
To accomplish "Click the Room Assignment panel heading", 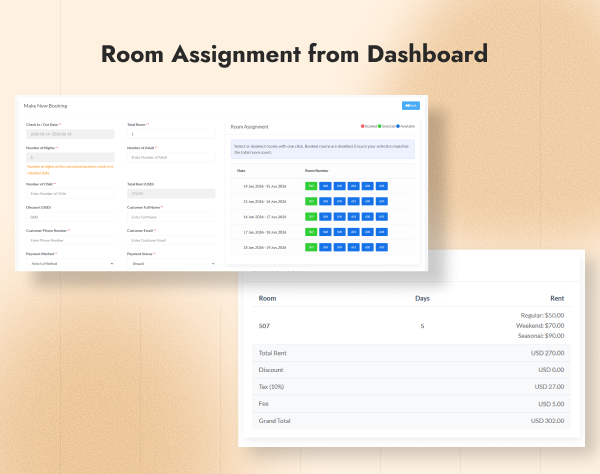I will (249, 127).
